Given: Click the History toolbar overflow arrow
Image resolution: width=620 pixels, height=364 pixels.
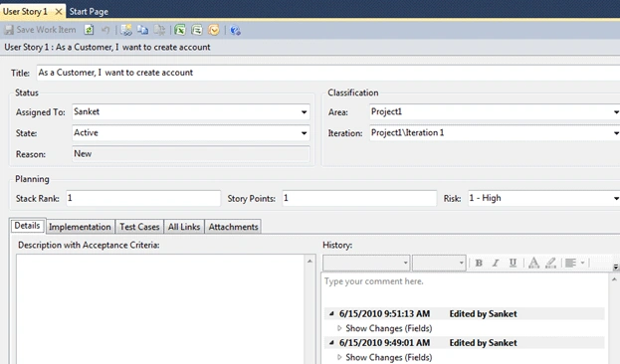Looking at the screenshot, I should coord(616,268).
